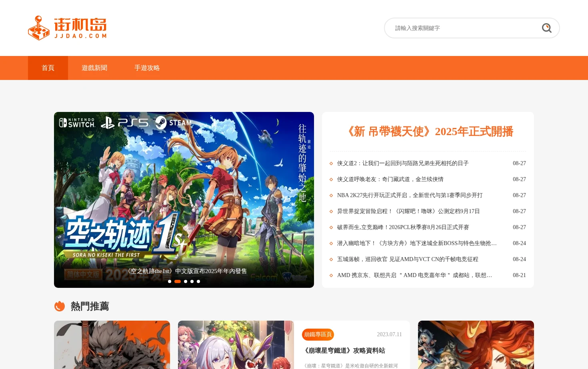Open the grey monkey warrior game thumbnail
This screenshot has width=588, height=369.
click(112, 345)
